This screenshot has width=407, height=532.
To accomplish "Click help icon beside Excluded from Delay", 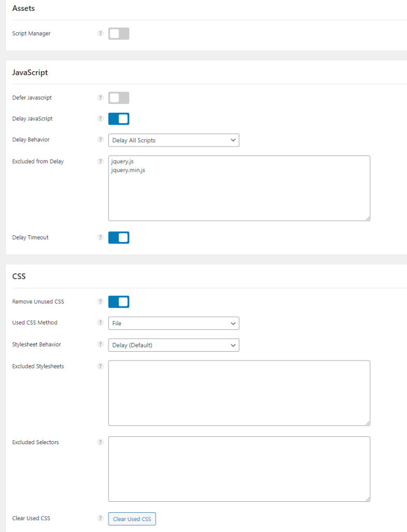I will (x=100, y=161).
